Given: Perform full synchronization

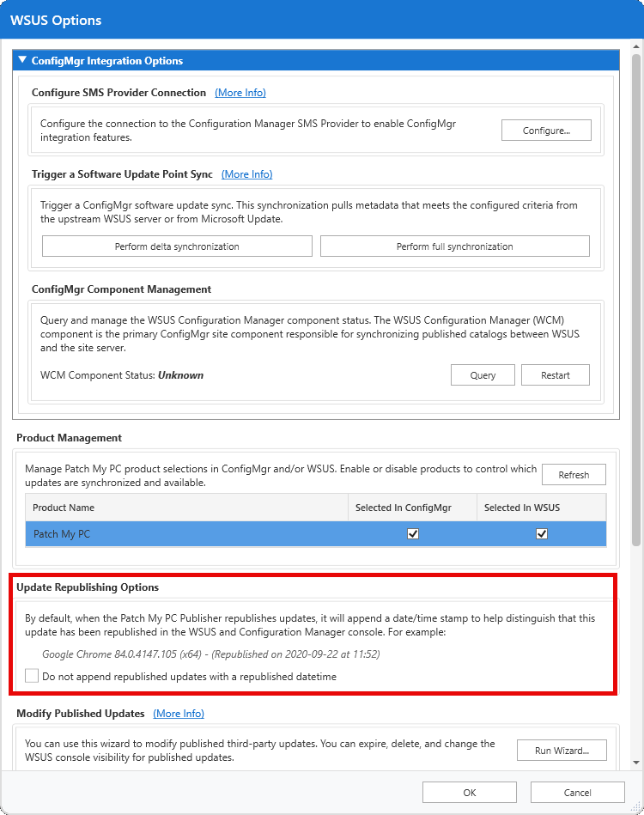Looking at the screenshot, I should (x=454, y=246).
